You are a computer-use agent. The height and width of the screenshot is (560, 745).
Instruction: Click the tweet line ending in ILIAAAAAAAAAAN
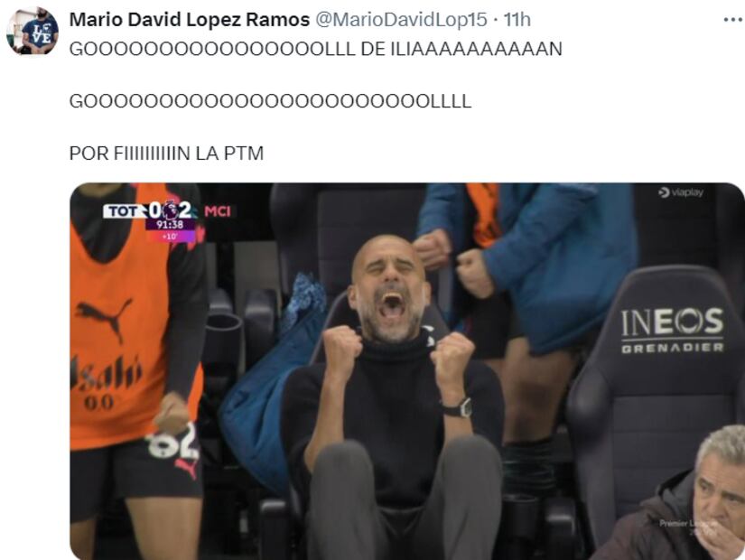click(x=316, y=50)
